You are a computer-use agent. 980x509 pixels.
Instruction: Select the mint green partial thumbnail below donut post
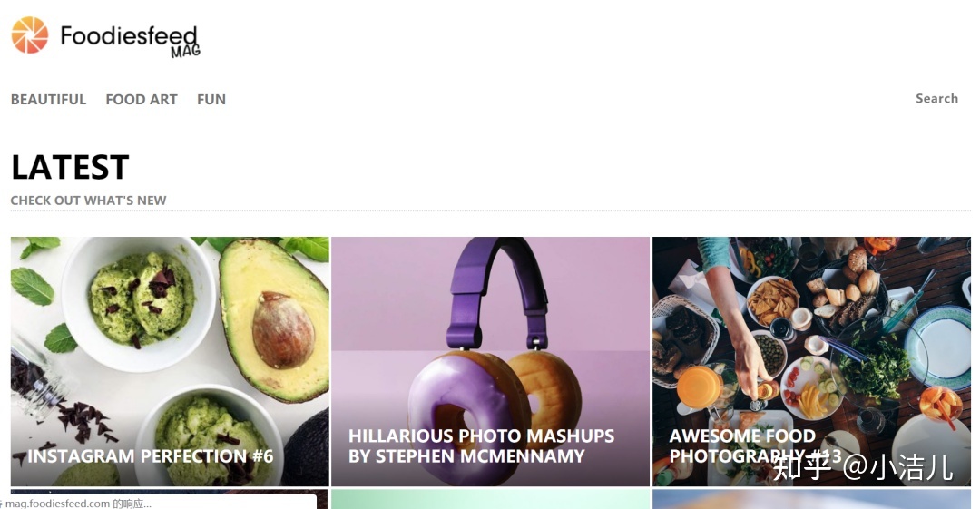(x=491, y=499)
